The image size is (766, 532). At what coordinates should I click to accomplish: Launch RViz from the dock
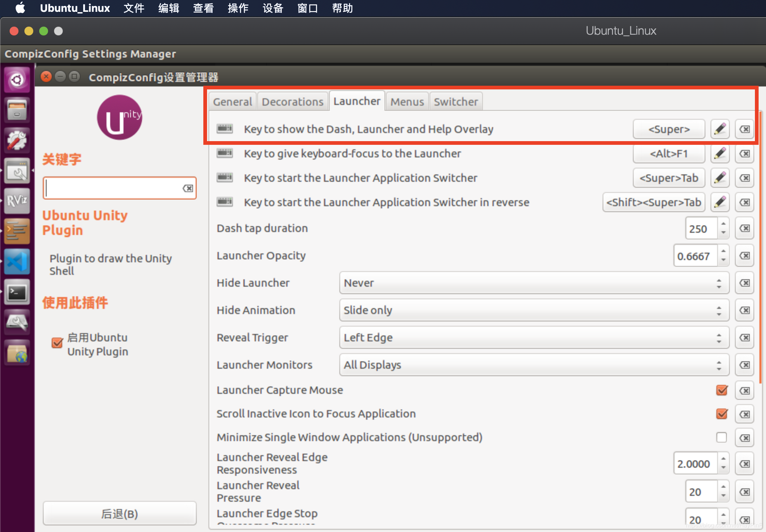(17, 201)
